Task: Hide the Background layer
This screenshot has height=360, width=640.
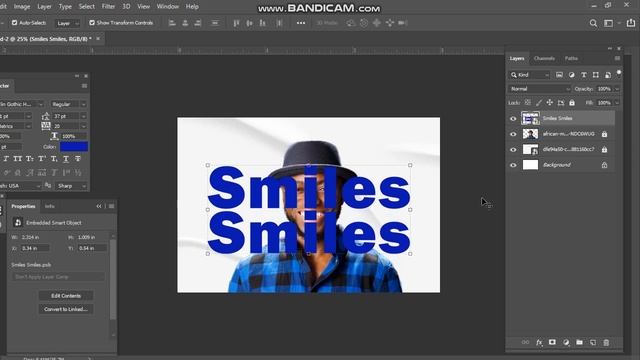Action: 513,165
